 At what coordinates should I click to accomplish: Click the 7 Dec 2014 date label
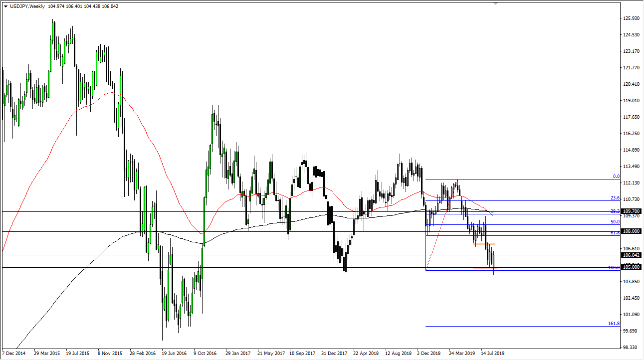coord(13,353)
